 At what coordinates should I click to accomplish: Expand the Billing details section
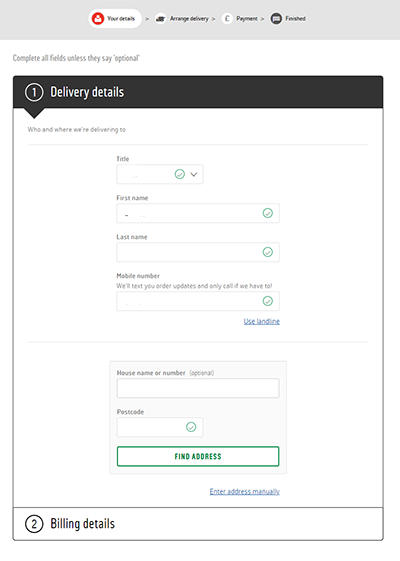198,524
